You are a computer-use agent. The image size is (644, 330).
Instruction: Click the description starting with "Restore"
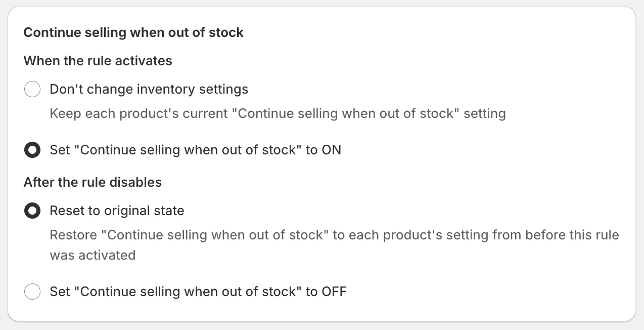[334, 235]
